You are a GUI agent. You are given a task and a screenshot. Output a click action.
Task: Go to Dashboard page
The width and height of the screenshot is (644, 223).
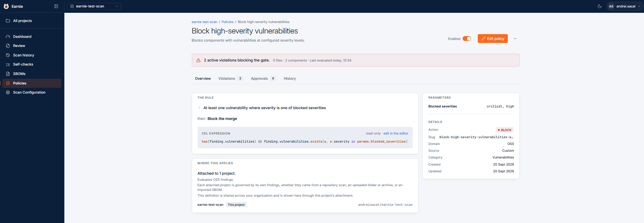pos(32,36)
